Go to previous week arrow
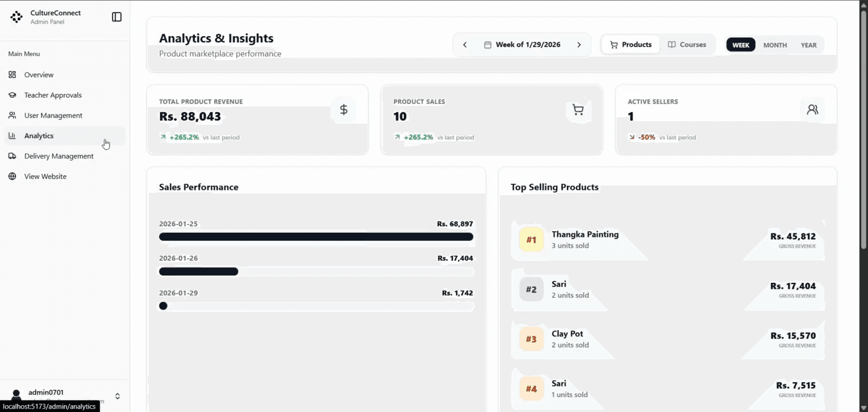Viewport: 868px width, 412px height. 465,45
